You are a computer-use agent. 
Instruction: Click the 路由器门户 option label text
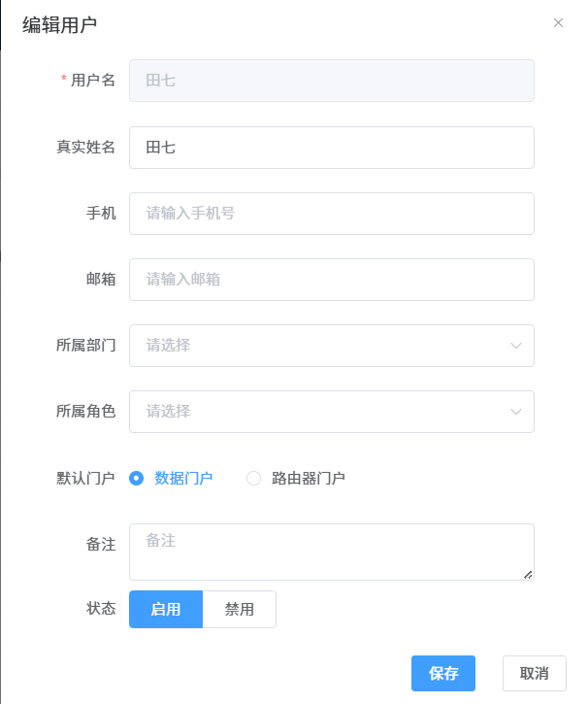click(x=309, y=478)
